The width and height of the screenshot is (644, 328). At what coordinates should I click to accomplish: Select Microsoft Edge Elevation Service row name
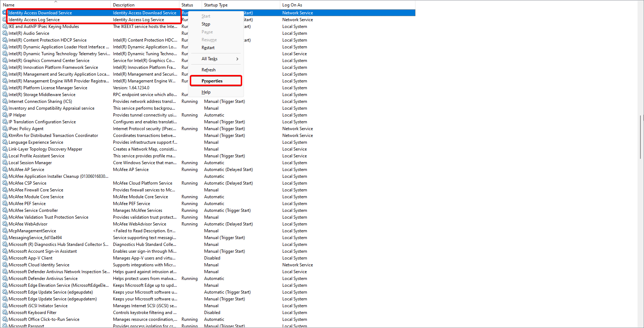pos(58,285)
